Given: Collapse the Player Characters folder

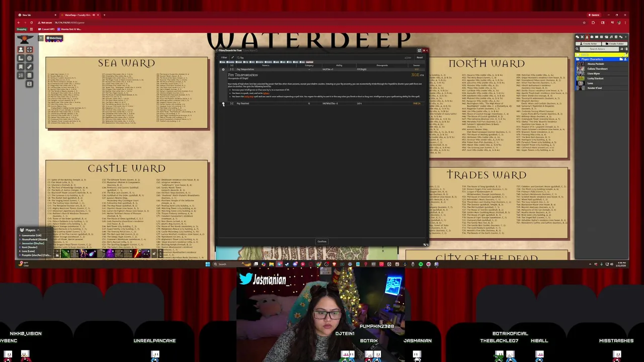Looking at the screenshot, I should coord(602,59).
